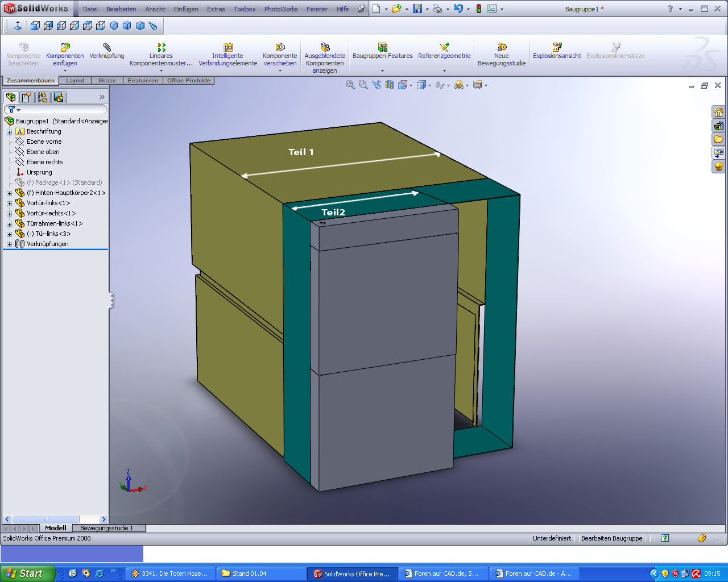Expand the Beschriftung tree node

pos(9,132)
